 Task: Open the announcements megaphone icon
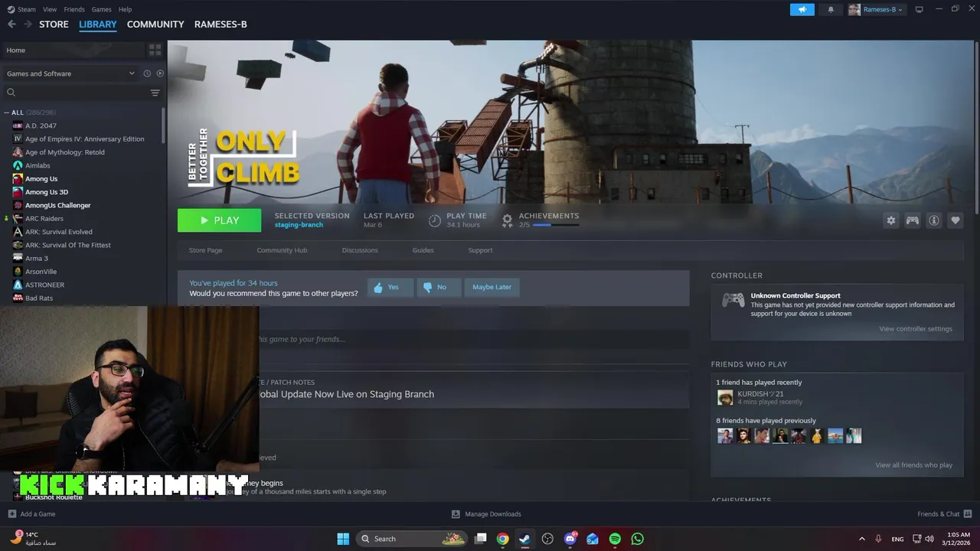click(802, 9)
